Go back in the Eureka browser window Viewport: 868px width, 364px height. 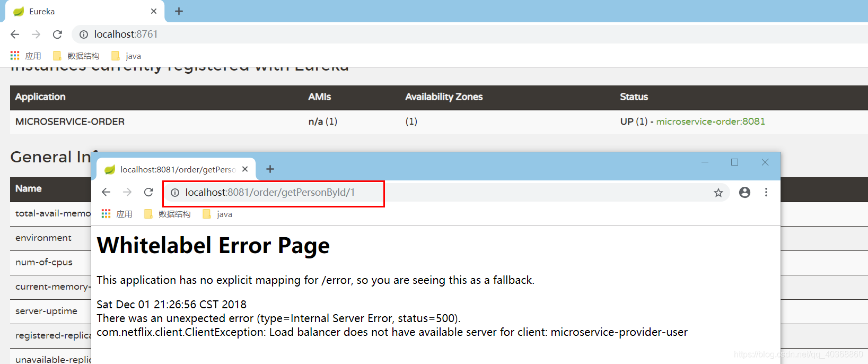click(x=15, y=34)
